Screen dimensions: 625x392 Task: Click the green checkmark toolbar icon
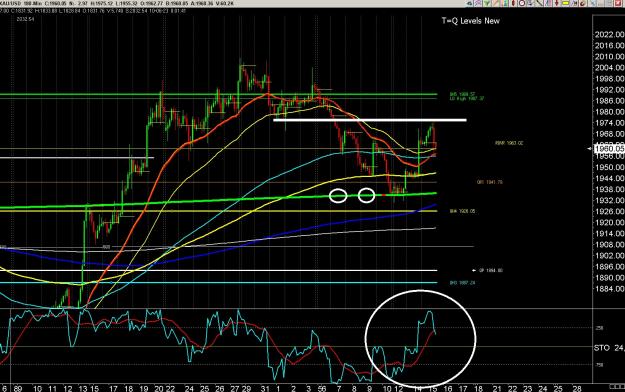tap(487, 3)
